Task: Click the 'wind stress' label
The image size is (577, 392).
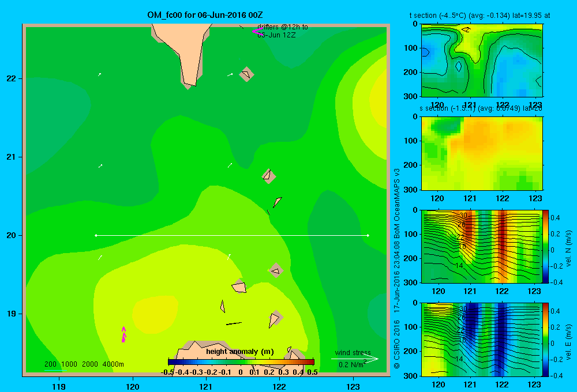Action: click(x=353, y=353)
